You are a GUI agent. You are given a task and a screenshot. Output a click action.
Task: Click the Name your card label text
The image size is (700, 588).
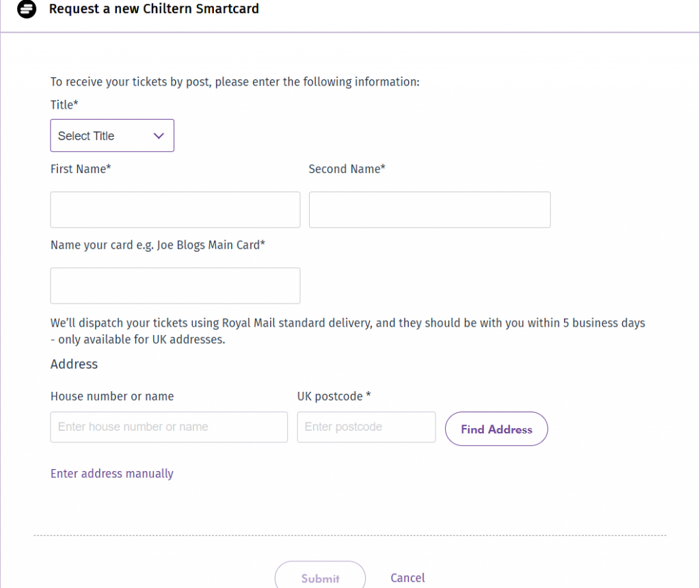click(x=158, y=245)
